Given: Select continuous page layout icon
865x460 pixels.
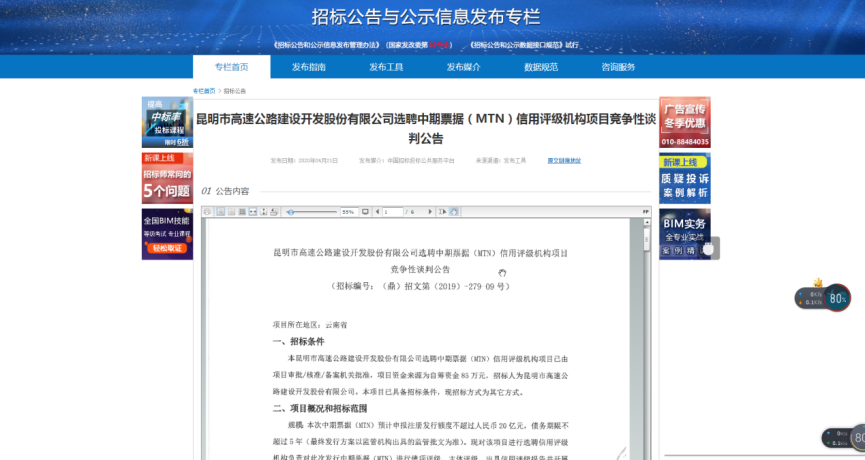Looking at the screenshot, I should click(231, 212).
